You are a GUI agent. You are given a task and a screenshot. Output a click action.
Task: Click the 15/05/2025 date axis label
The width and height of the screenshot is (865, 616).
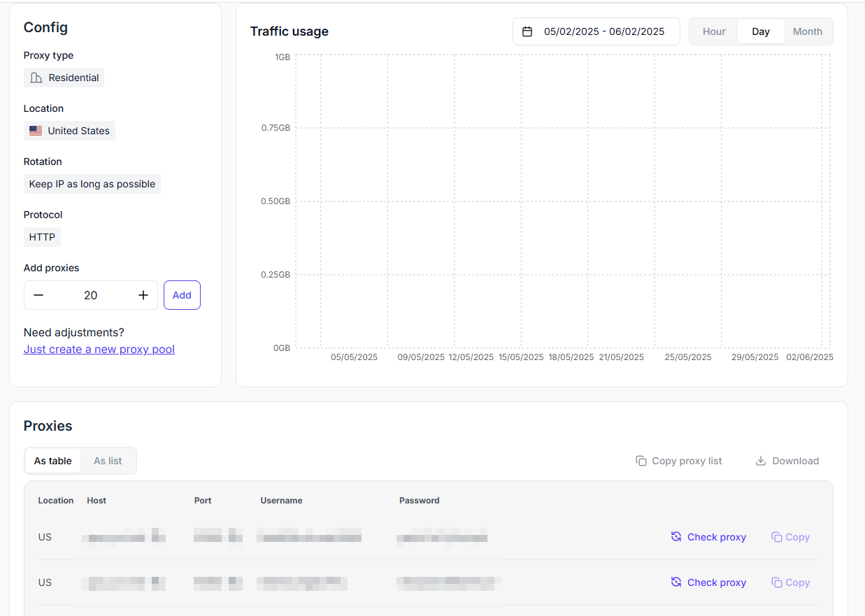point(521,357)
